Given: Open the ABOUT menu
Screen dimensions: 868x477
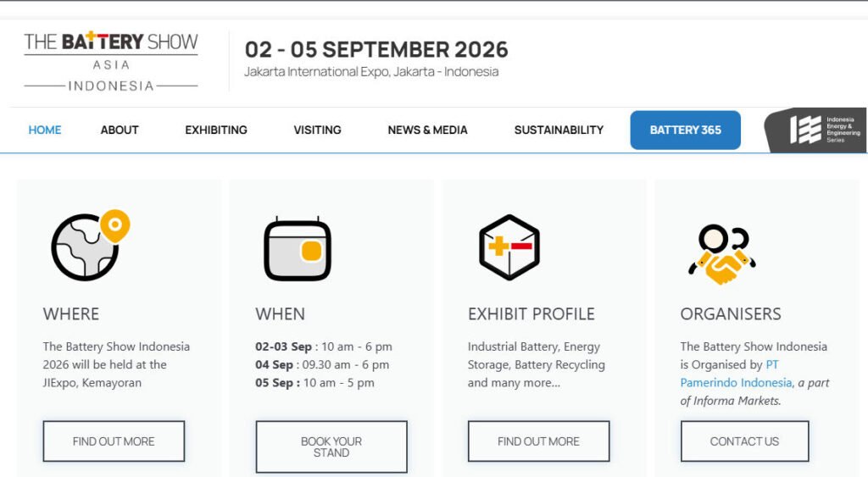Looking at the screenshot, I should point(120,130).
